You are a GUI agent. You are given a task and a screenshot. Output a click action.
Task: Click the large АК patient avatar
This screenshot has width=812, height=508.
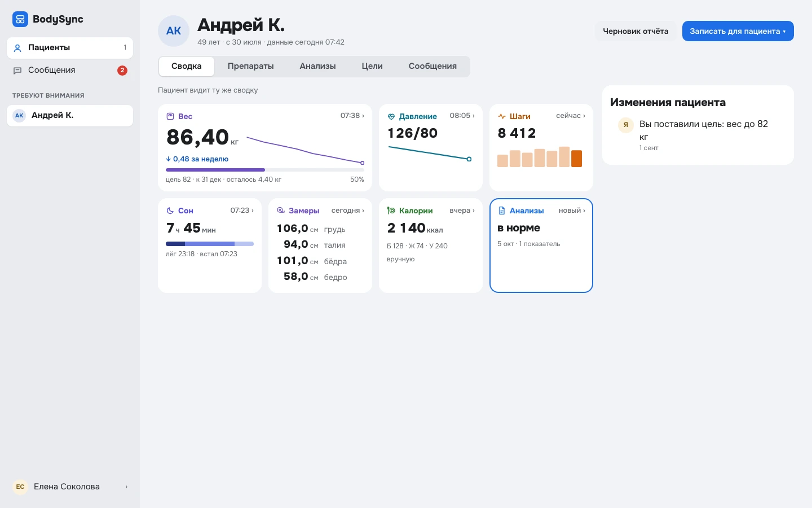coord(174,31)
